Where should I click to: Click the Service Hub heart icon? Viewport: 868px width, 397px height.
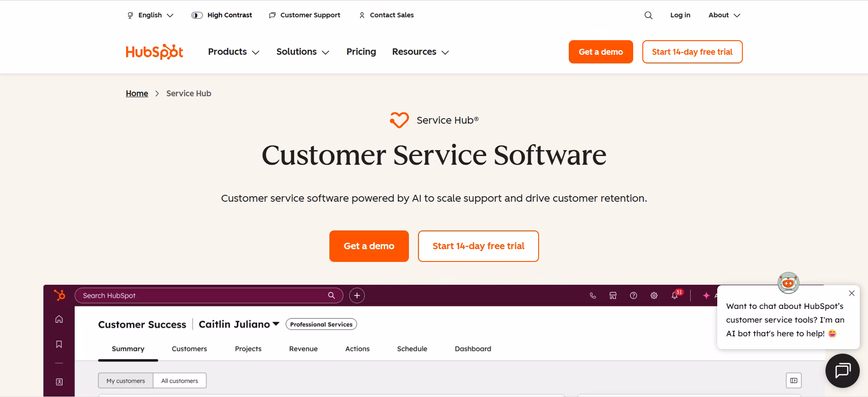[x=399, y=120]
